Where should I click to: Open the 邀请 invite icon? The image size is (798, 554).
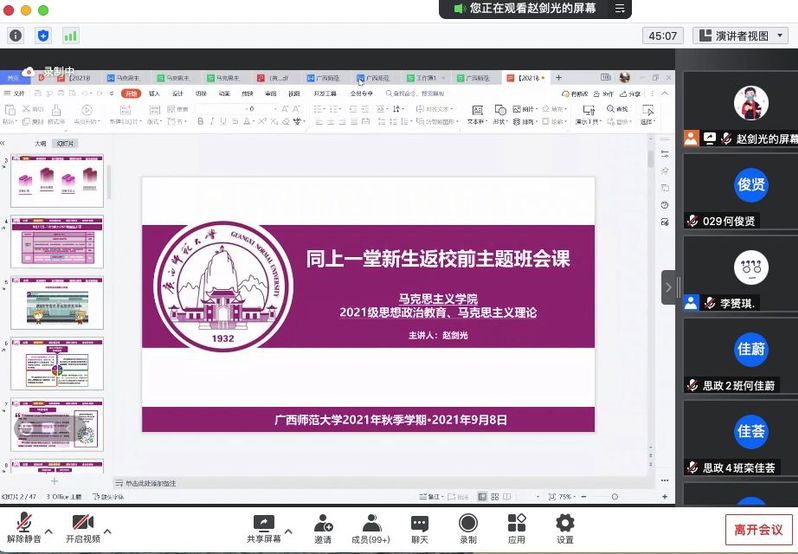click(x=323, y=523)
